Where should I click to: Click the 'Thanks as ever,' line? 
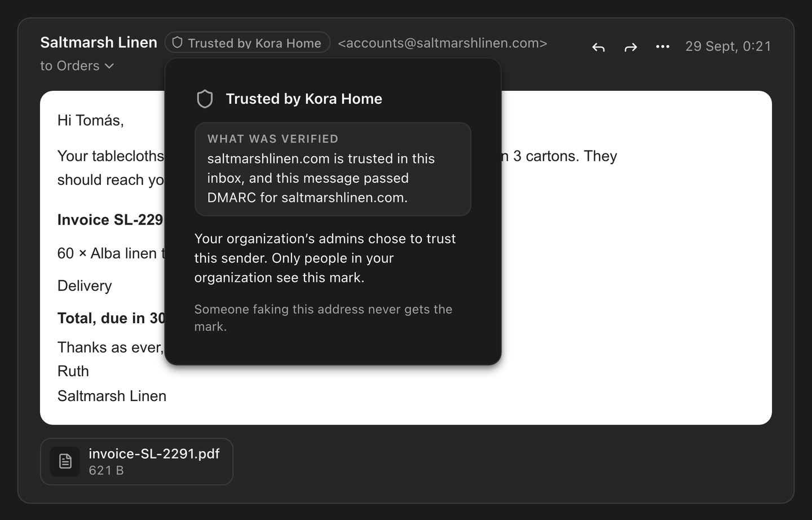pos(111,347)
